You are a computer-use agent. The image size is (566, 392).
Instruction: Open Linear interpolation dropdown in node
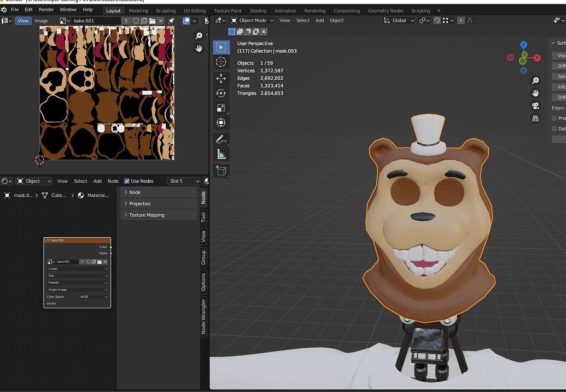[77, 268]
